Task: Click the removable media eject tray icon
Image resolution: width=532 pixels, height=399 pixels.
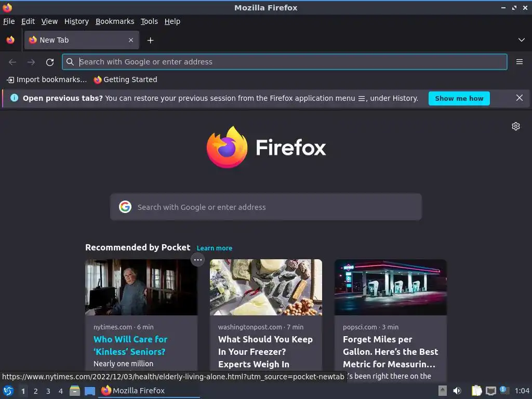Action: pyautogui.click(x=443, y=391)
